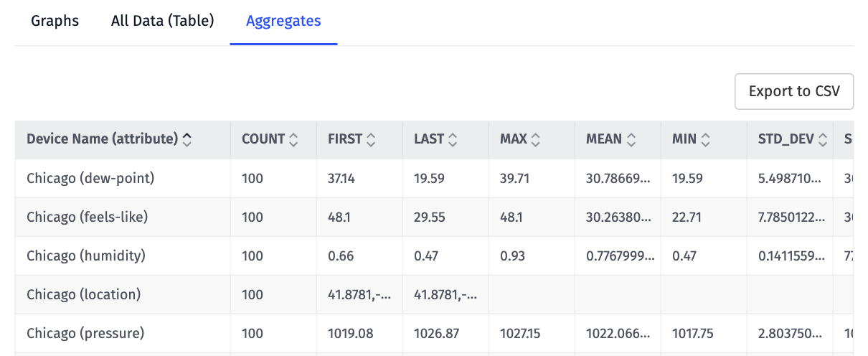Select feels-like STD_DEV value 7.7850122...

(x=790, y=217)
